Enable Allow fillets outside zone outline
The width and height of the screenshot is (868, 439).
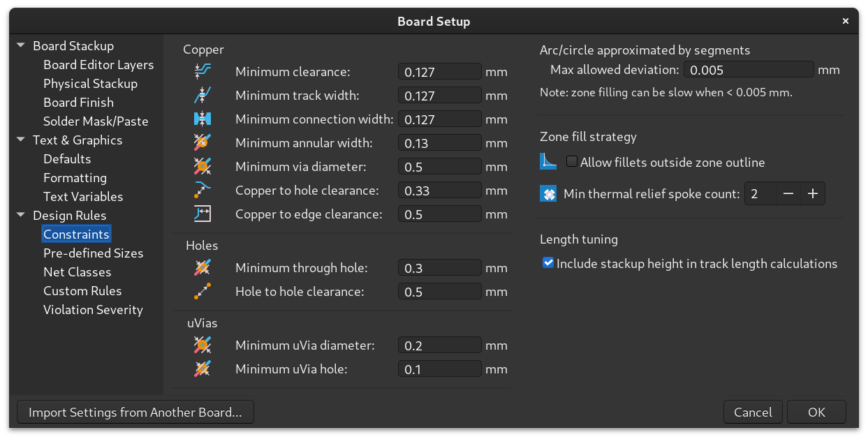point(571,161)
